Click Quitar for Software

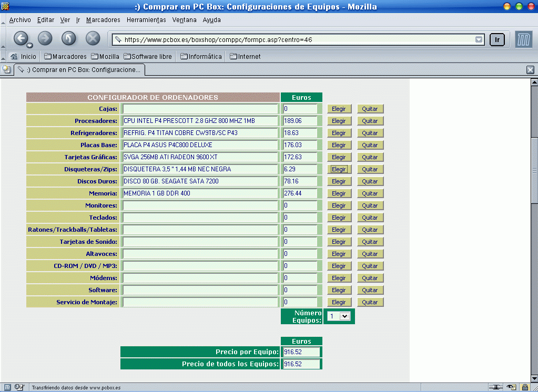pos(370,290)
